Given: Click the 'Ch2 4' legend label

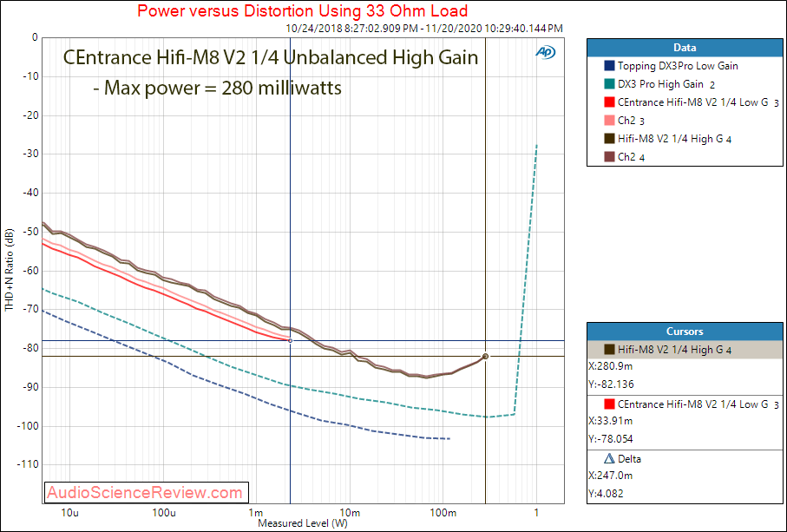Looking at the screenshot, I should coord(631,157).
